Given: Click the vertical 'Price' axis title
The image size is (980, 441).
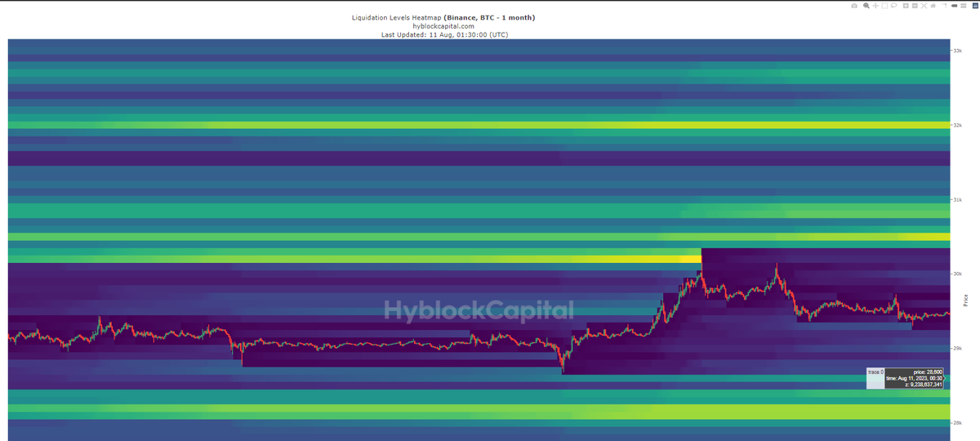Looking at the screenshot, I should click(966, 300).
